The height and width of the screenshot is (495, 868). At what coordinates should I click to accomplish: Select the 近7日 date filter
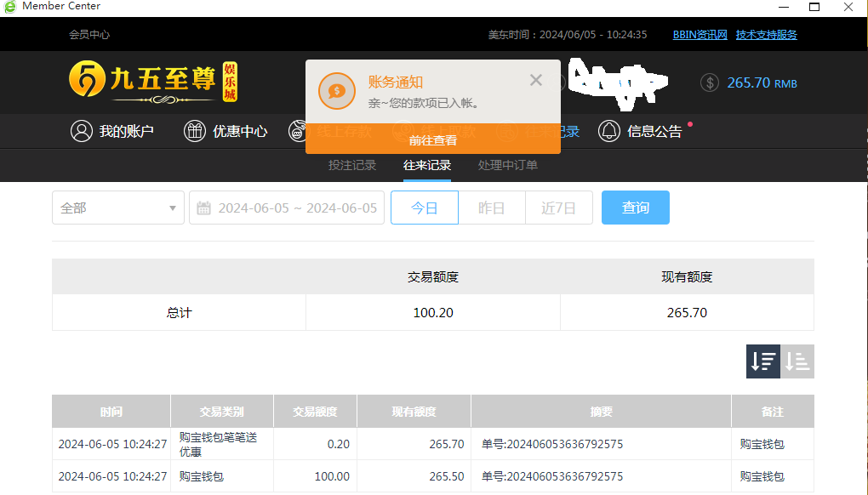coord(558,207)
